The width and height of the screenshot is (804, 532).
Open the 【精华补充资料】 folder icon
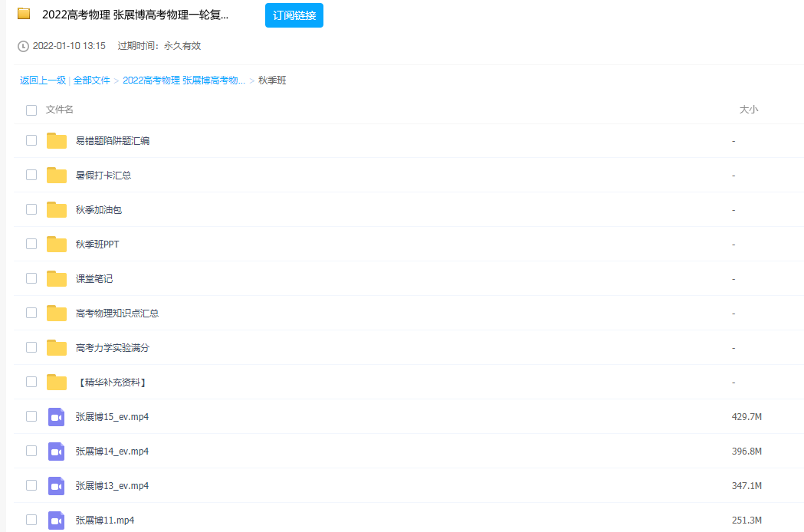(57, 382)
